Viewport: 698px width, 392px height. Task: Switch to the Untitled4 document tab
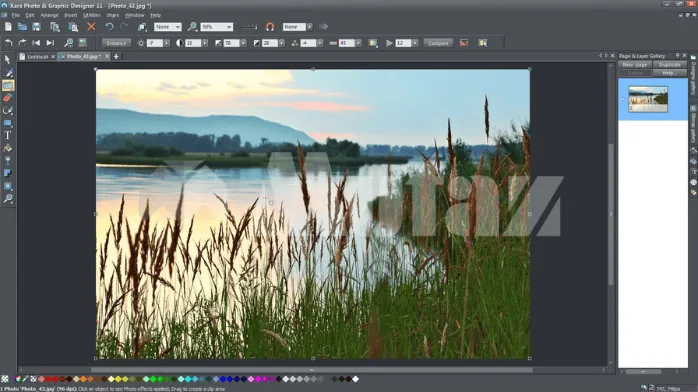37,57
